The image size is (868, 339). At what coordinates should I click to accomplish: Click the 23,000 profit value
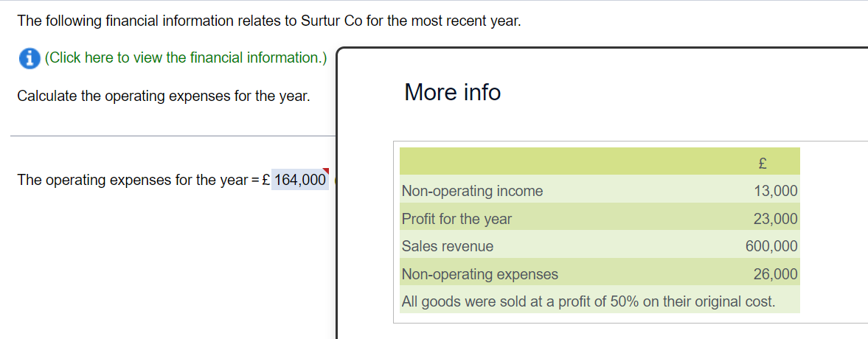point(775,219)
